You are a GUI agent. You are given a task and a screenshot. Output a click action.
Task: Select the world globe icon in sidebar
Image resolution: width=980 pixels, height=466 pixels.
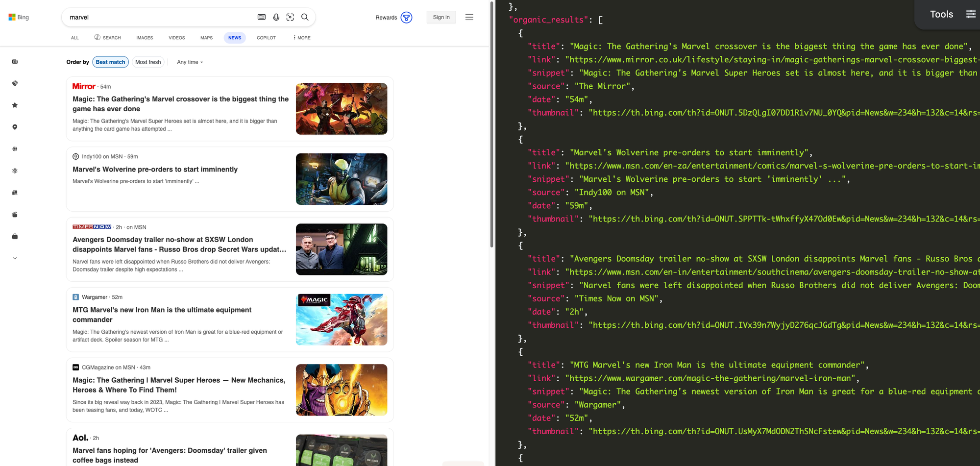[15, 149]
